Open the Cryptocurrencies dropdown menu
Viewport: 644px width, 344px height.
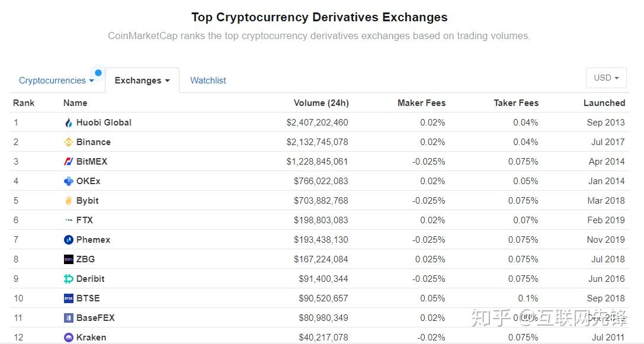click(x=56, y=81)
